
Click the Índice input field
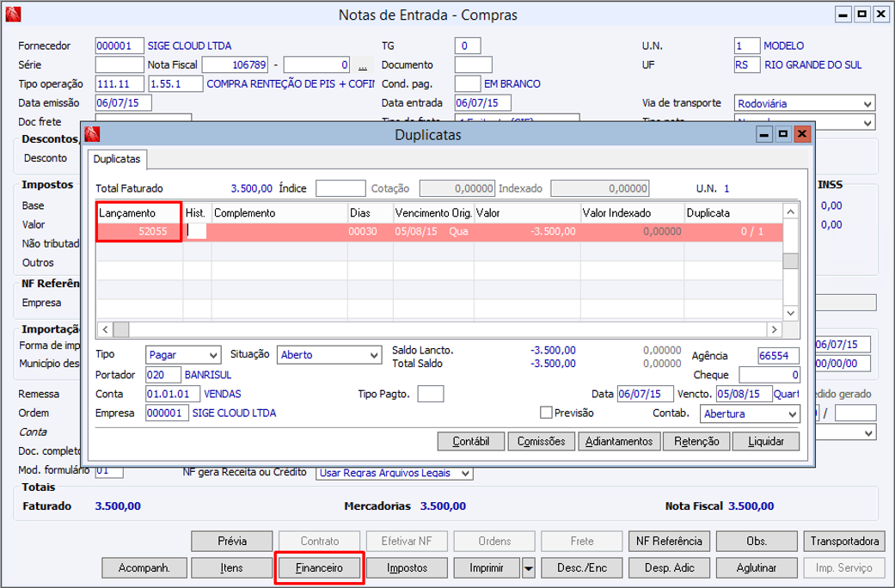click(x=340, y=188)
